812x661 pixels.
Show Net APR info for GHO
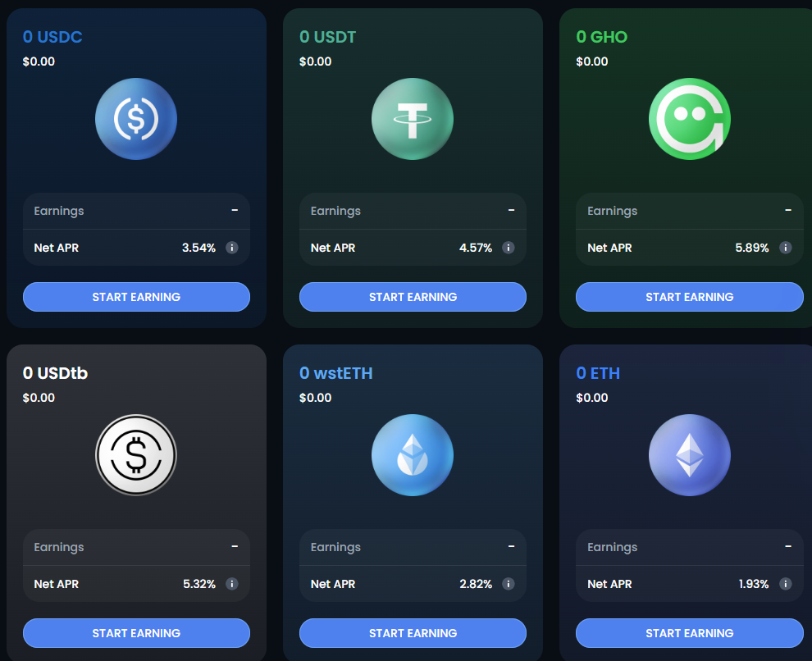pyautogui.click(x=786, y=248)
